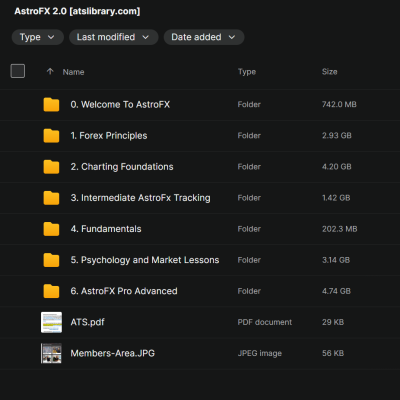The image size is (400, 400).
Task: Click folder icon of 2. Charting Foundations
Action: (51, 167)
